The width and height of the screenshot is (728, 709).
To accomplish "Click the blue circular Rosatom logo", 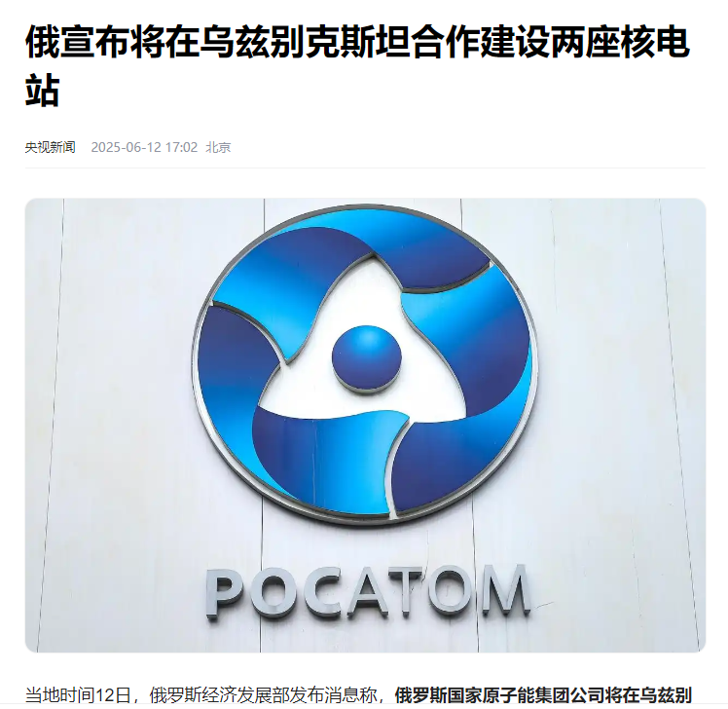I will pos(365,364).
